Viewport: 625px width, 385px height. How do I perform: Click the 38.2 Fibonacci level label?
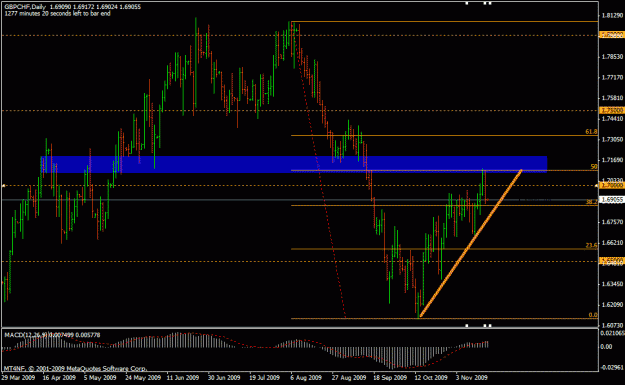[x=592, y=202]
